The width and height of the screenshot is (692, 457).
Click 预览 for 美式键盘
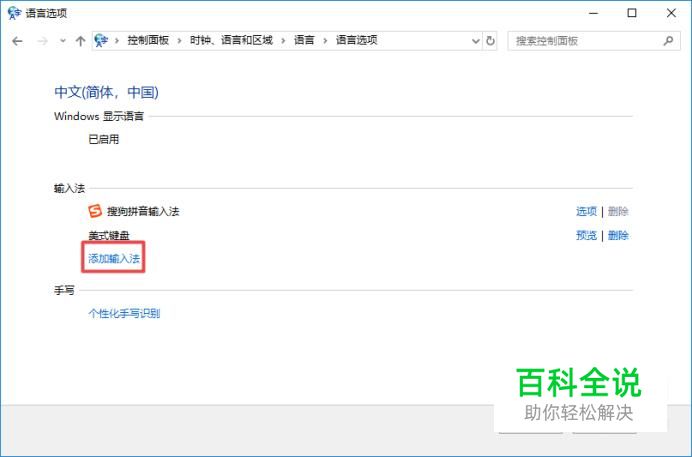[x=587, y=236]
